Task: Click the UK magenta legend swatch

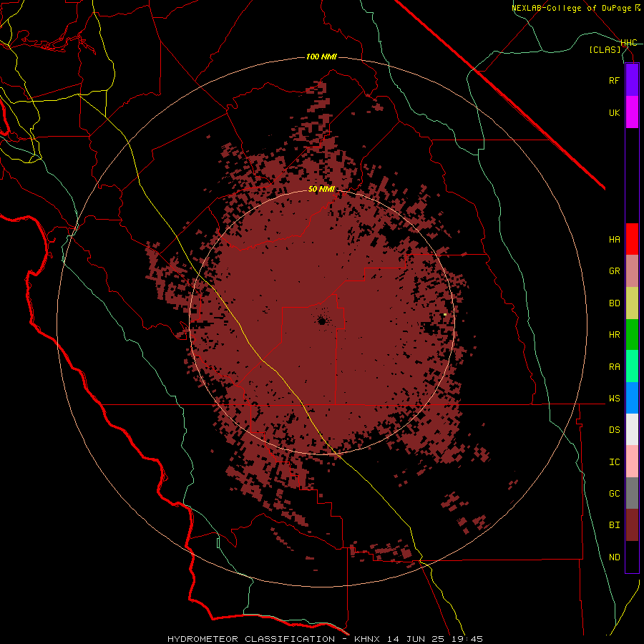Action: pos(632,112)
